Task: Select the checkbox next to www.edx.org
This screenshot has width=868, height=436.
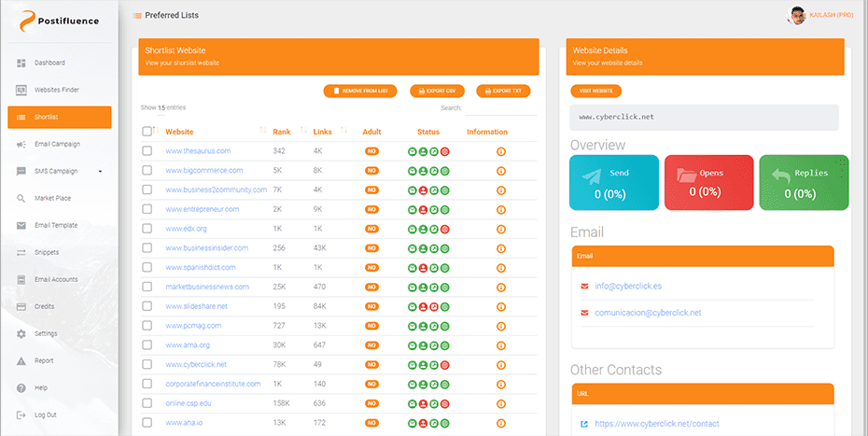Action: (147, 229)
